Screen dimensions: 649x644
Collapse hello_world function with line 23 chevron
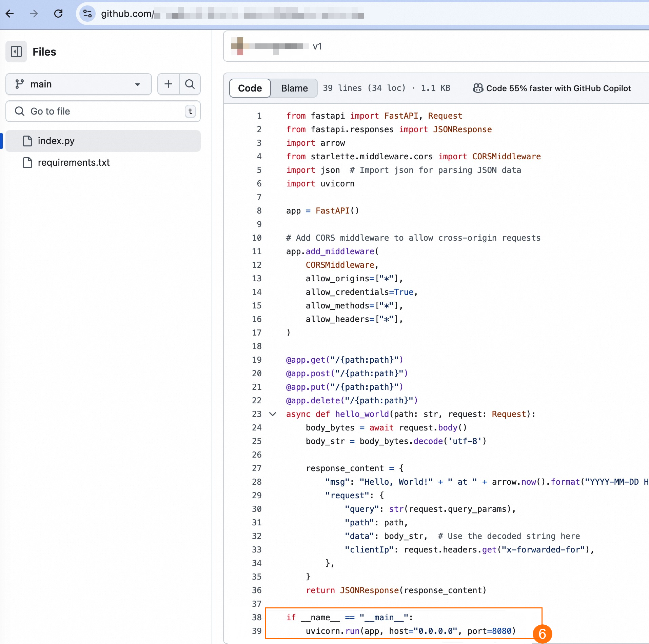[273, 414]
